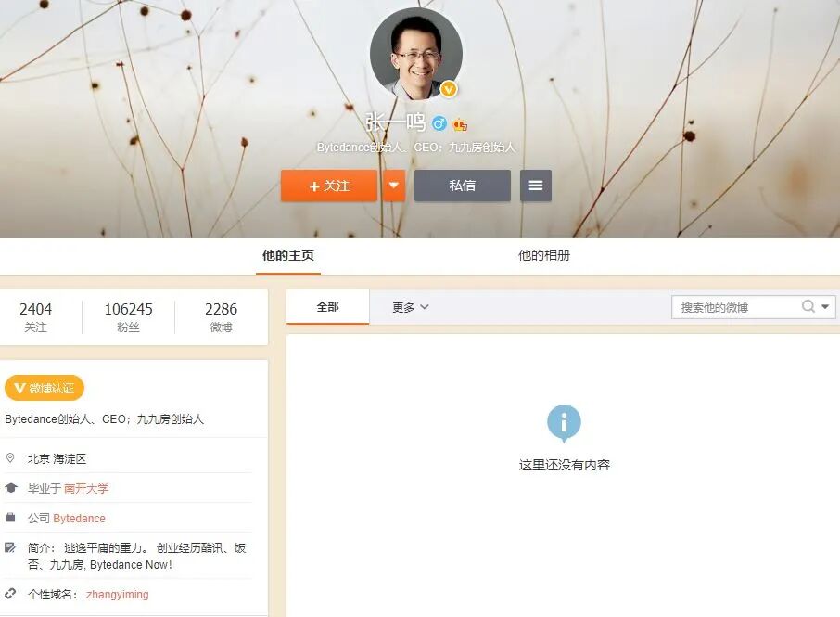This screenshot has height=617, width=840.
Task: Click the membership crown icon beside the name
Action: tap(460, 124)
